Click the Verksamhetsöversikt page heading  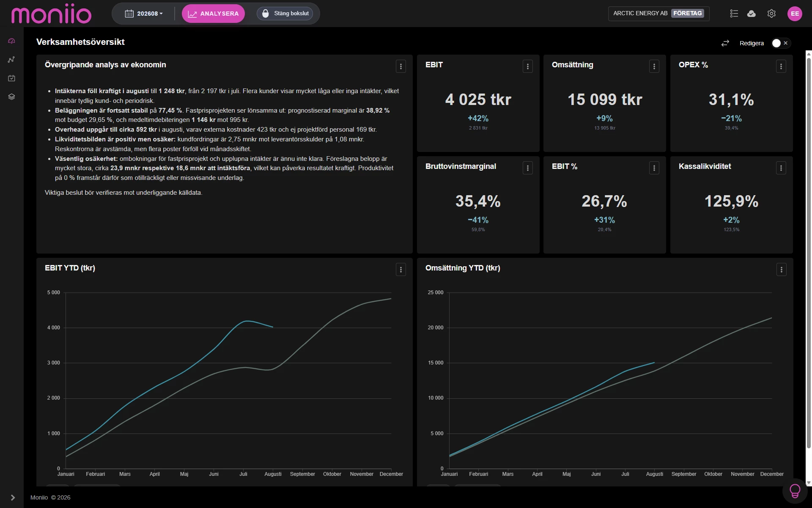point(80,42)
